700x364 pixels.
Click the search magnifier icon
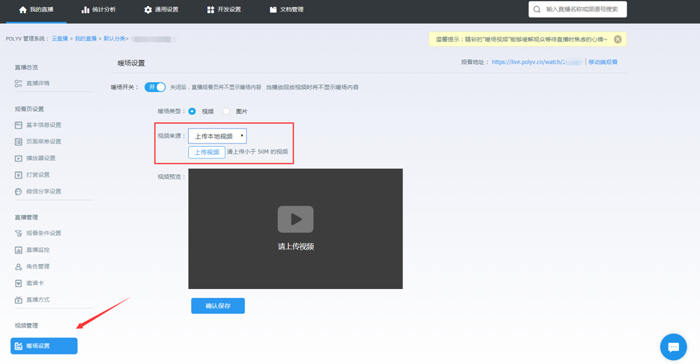click(537, 9)
